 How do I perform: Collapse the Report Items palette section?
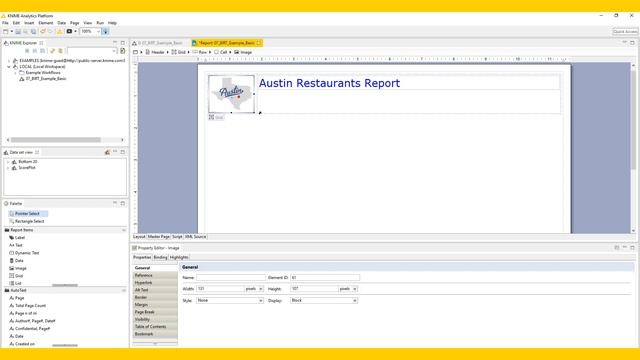124,230
